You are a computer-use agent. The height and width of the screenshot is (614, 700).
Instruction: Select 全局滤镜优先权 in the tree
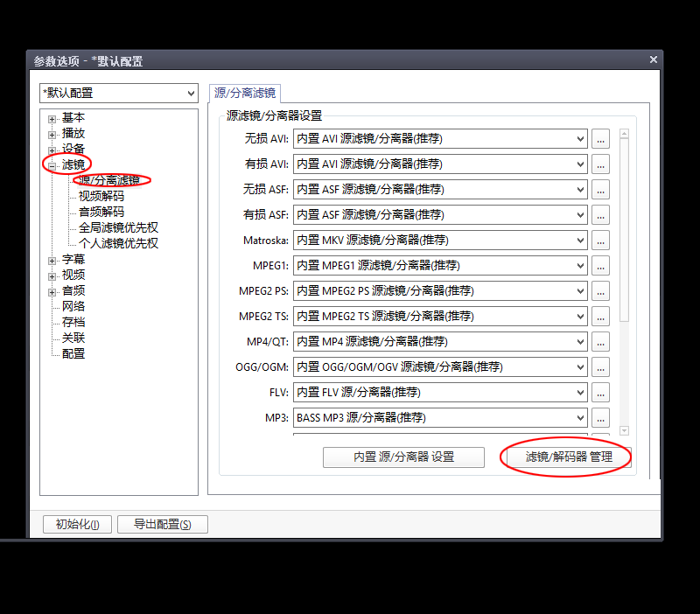click(x=119, y=227)
